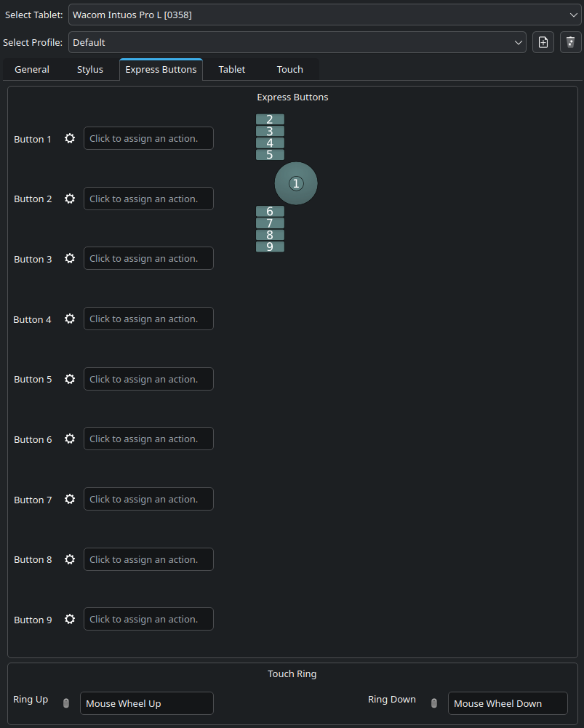Click Button 7 action assignment field
Image resolution: width=584 pixels, height=728 pixels.
point(148,499)
